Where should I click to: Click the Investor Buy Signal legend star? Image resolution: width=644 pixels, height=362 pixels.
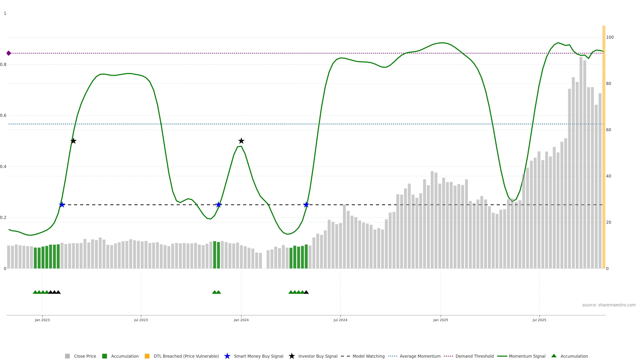291,356
